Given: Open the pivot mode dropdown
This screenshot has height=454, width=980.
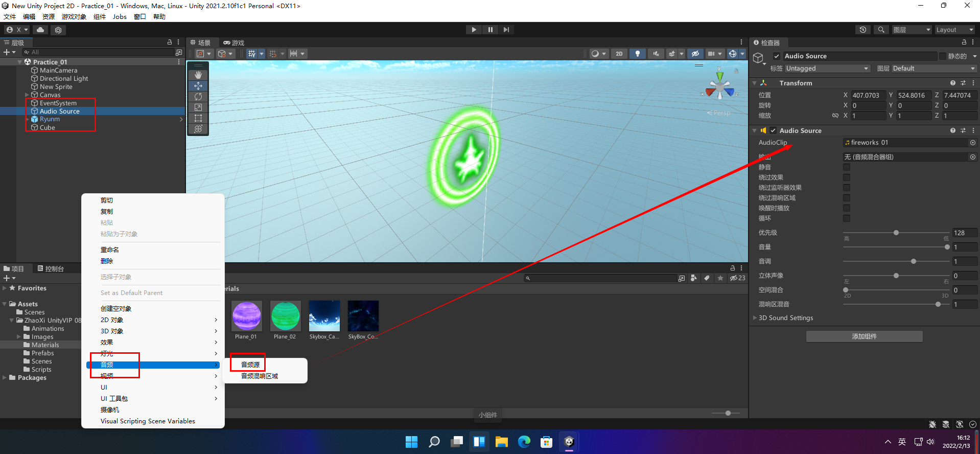Looking at the screenshot, I should pyautogui.click(x=204, y=54).
